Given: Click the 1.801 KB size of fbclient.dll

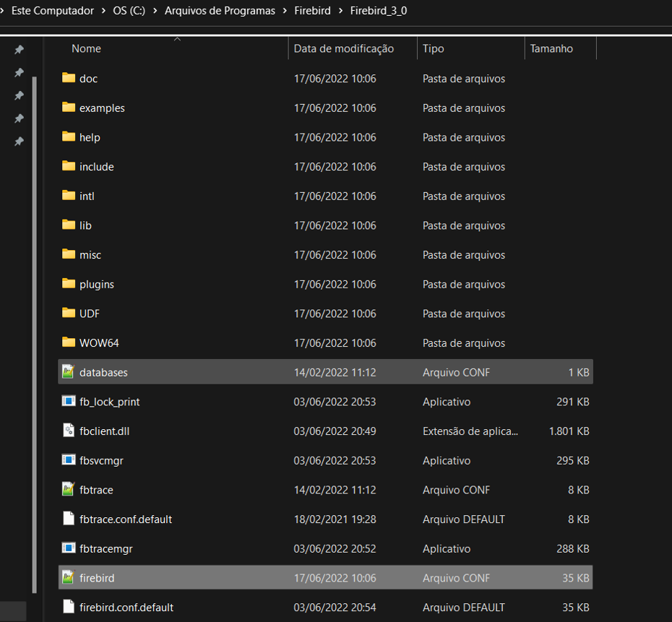Looking at the screenshot, I should (x=569, y=431).
